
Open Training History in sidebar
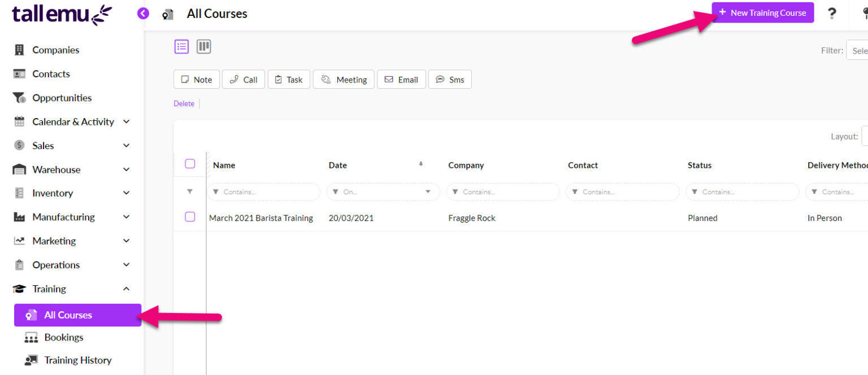[77, 360]
